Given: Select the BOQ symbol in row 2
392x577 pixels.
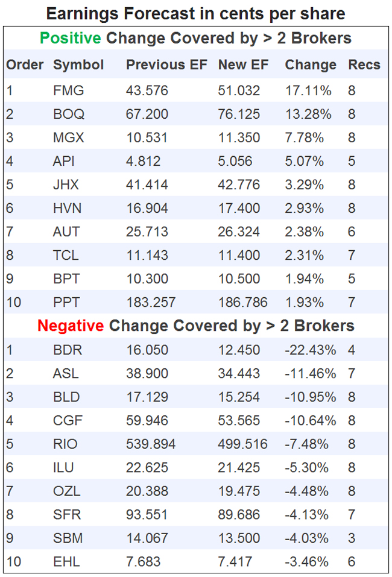Looking at the screenshot, I should (x=69, y=115).
